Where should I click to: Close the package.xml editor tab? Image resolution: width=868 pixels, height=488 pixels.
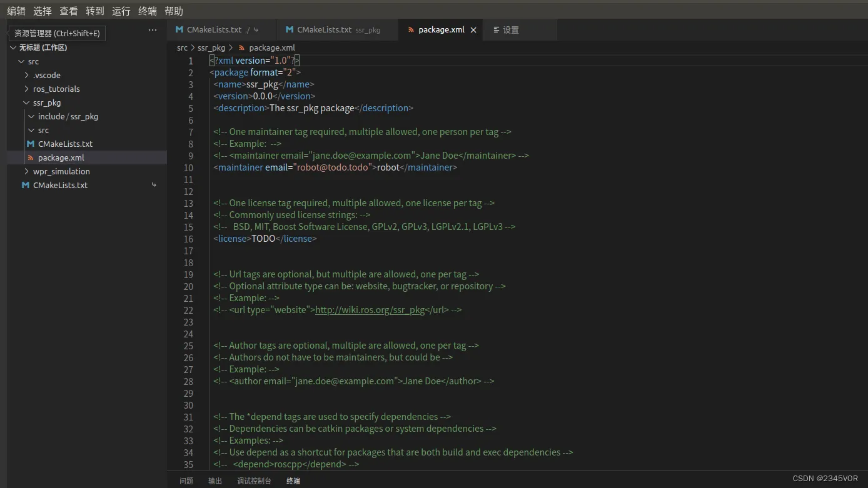coord(473,30)
